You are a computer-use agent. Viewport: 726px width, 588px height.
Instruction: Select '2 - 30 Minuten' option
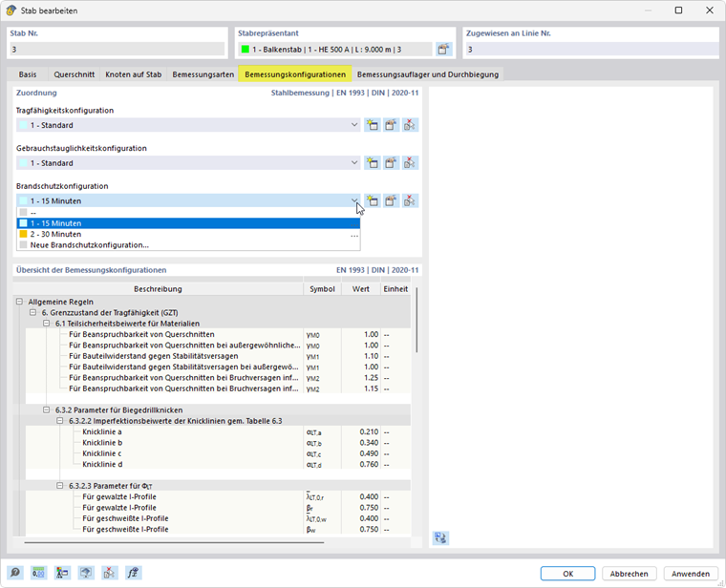pyautogui.click(x=188, y=234)
